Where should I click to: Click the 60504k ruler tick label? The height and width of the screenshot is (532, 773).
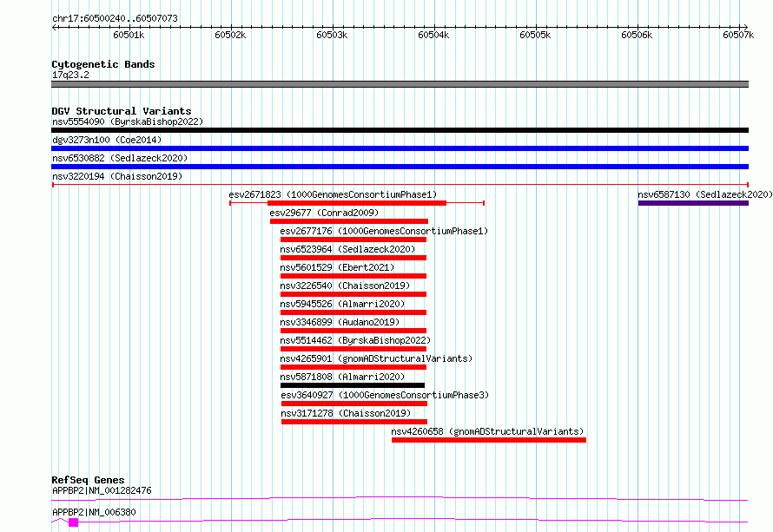[433, 35]
